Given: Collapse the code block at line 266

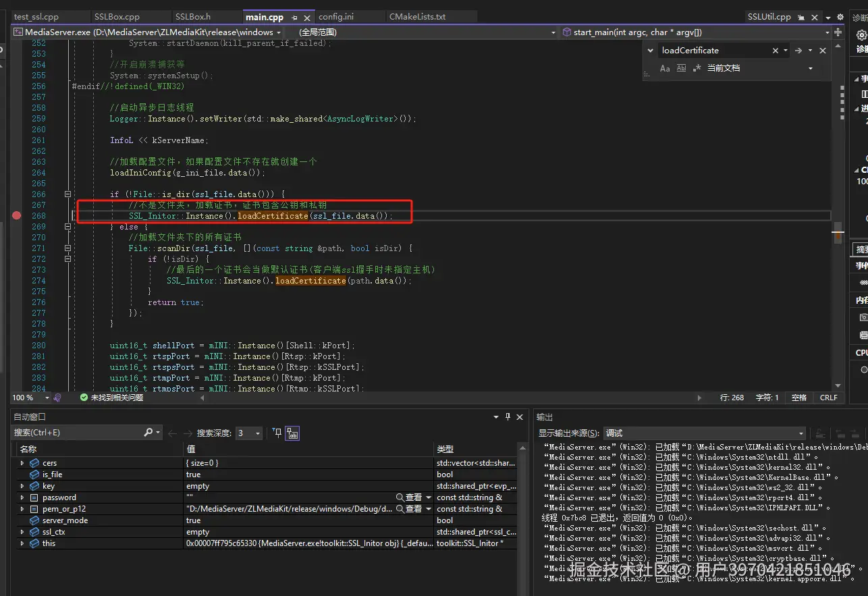Looking at the screenshot, I should 67,194.
